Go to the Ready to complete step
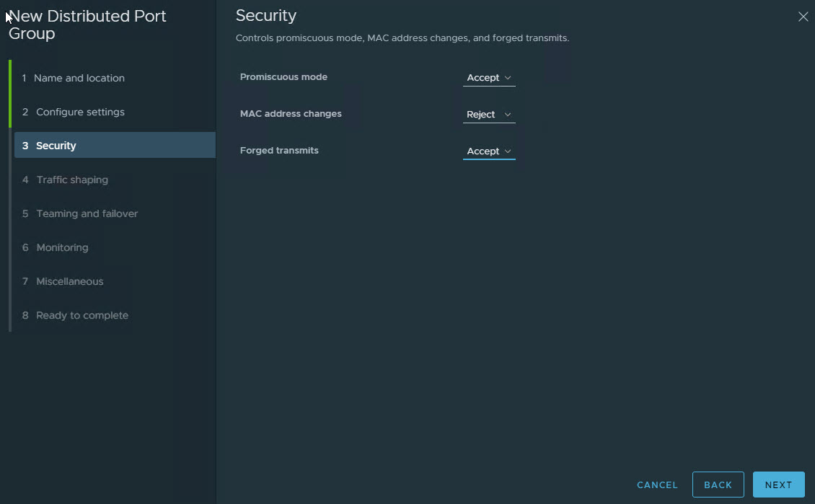The width and height of the screenshot is (815, 504). [81, 315]
